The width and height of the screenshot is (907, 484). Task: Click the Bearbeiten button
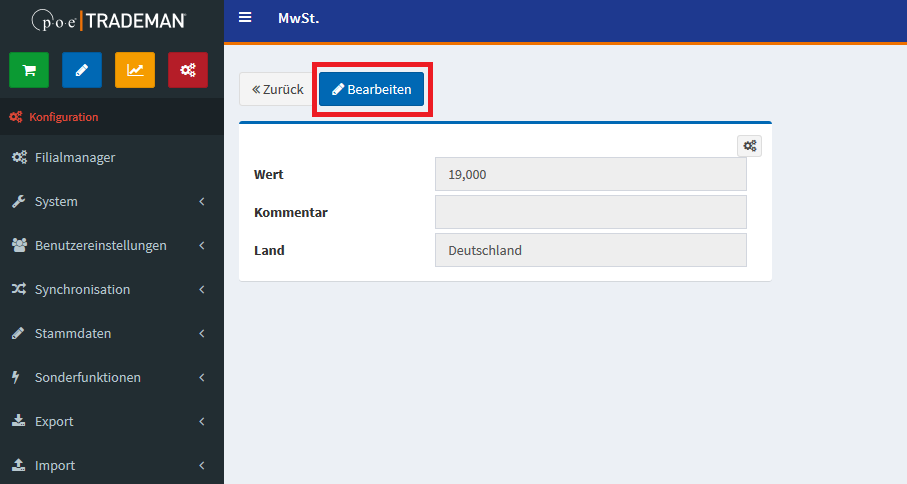click(372, 89)
